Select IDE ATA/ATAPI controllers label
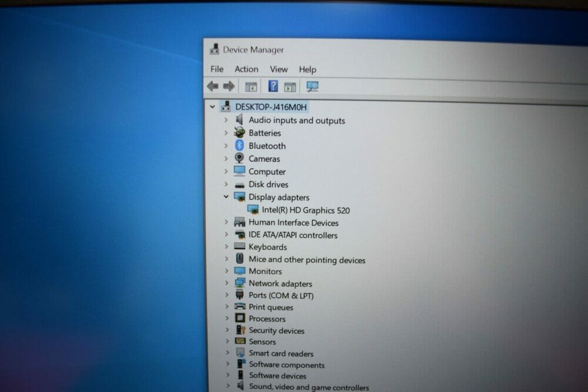 [x=293, y=235]
